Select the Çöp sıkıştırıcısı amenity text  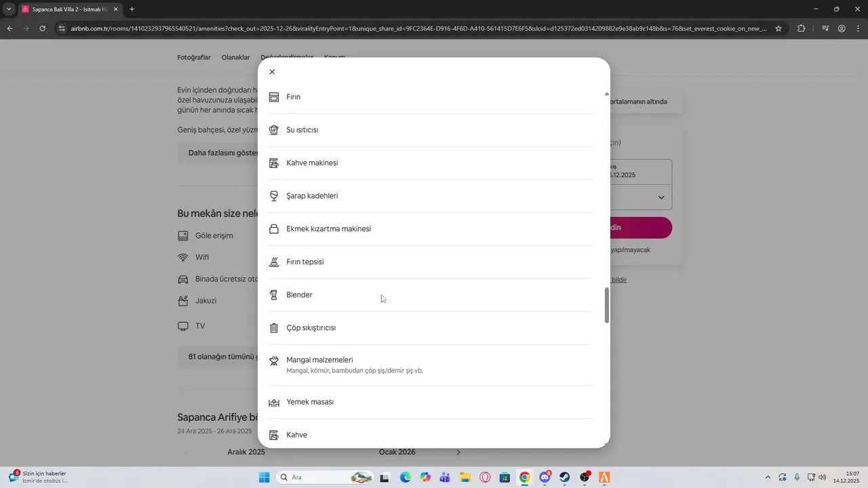coord(311,328)
